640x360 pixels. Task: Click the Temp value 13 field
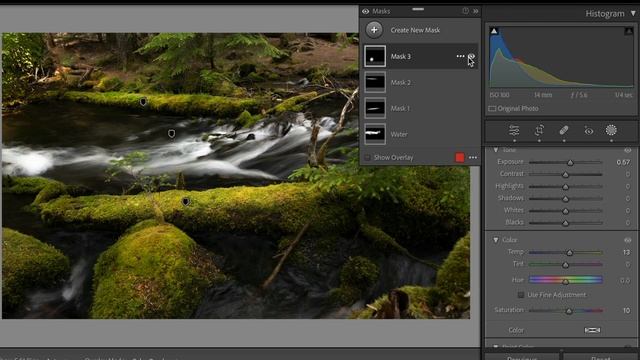coord(627,252)
